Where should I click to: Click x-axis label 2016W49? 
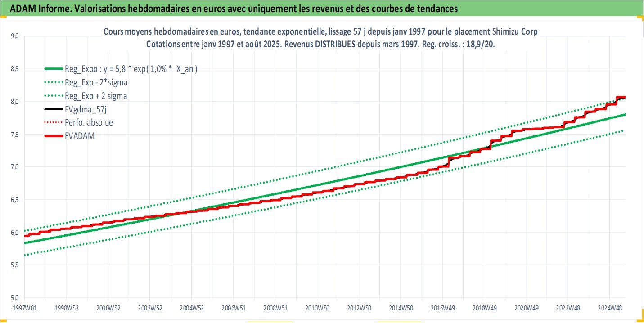click(x=442, y=308)
